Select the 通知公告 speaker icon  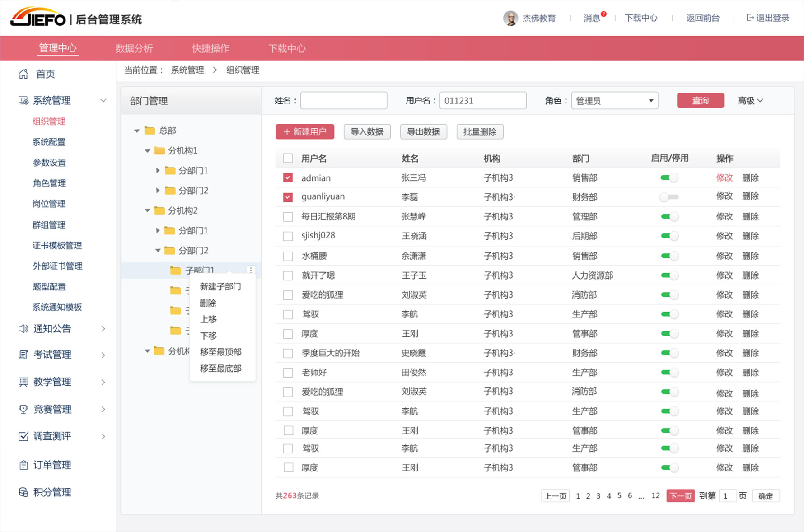coord(23,329)
